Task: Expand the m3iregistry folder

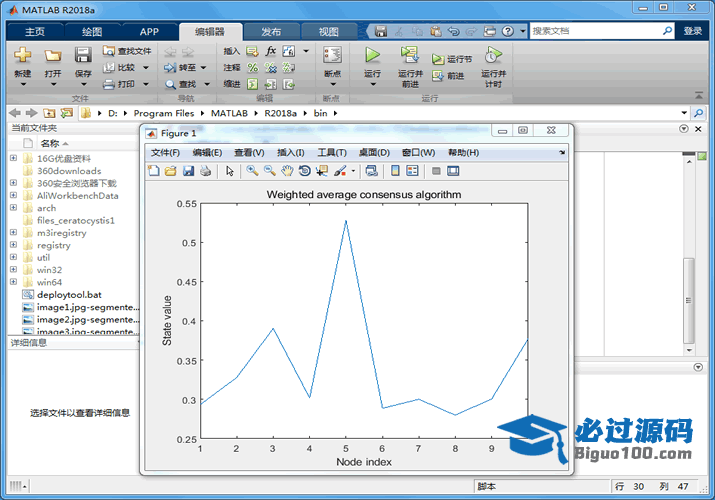Action: pyautogui.click(x=13, y=232)
